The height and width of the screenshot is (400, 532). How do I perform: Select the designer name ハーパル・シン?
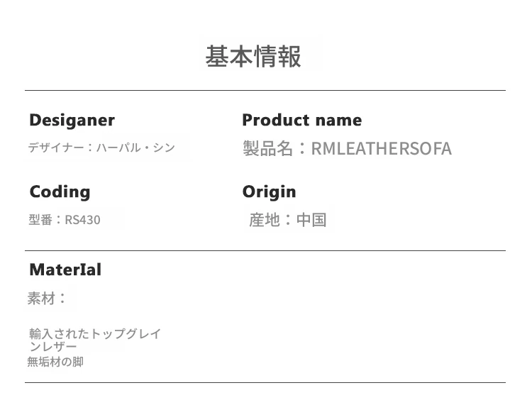(x=135, y=148)
